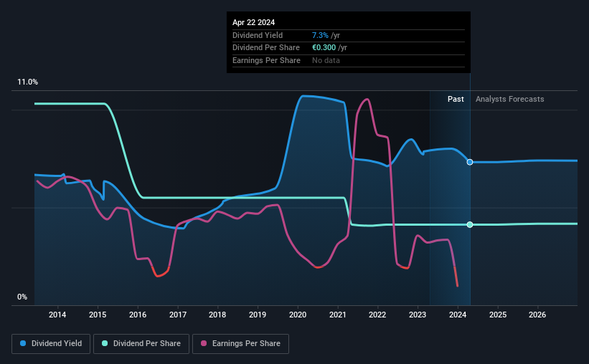This screenshot has width=589, height=364.
Task: Click the 2024 x-axis label
Action: (458, 315)
